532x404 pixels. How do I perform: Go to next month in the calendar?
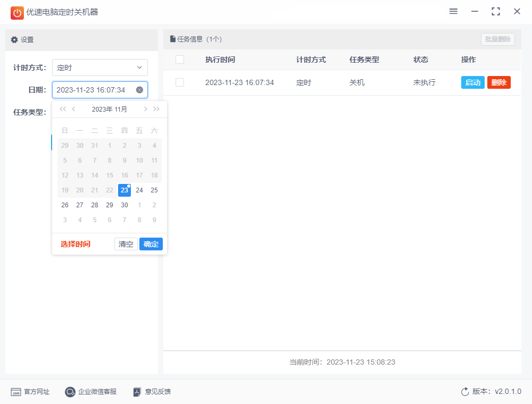[x=145, y=108]
